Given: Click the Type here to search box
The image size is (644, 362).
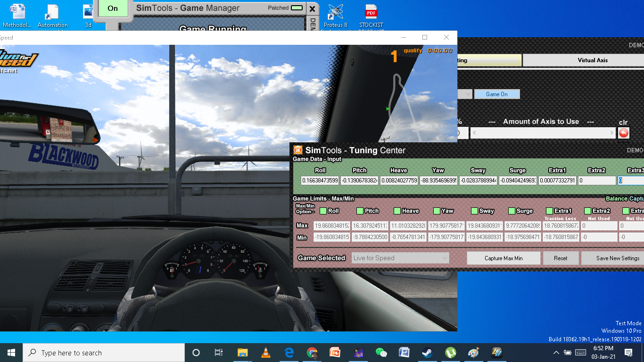Looking at the screenshot, I should coord(104,353).
